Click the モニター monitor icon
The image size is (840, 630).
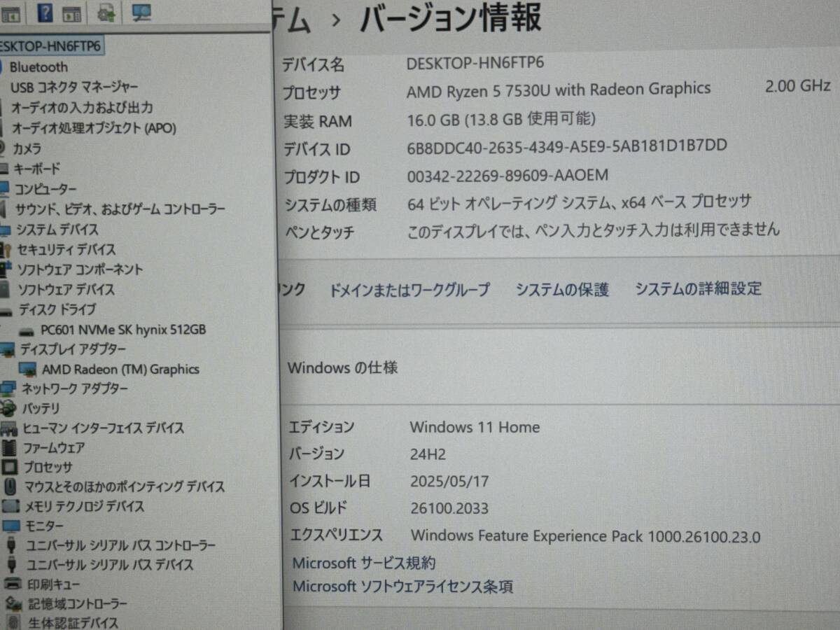[12, 526]
